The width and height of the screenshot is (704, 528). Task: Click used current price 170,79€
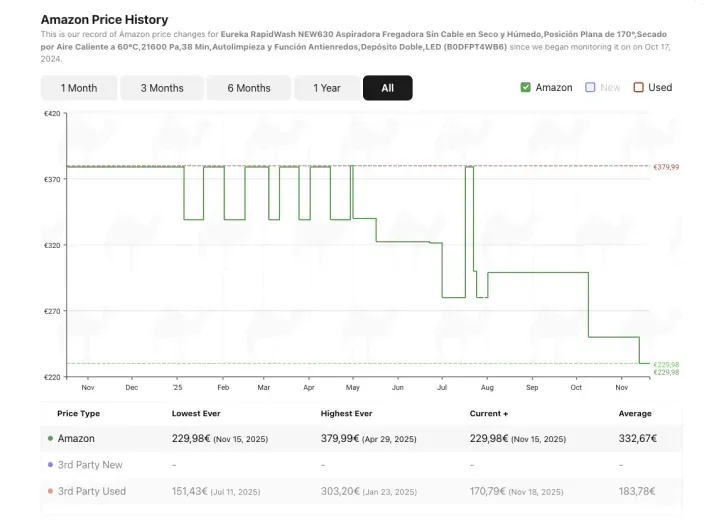(x=516, y=492)
